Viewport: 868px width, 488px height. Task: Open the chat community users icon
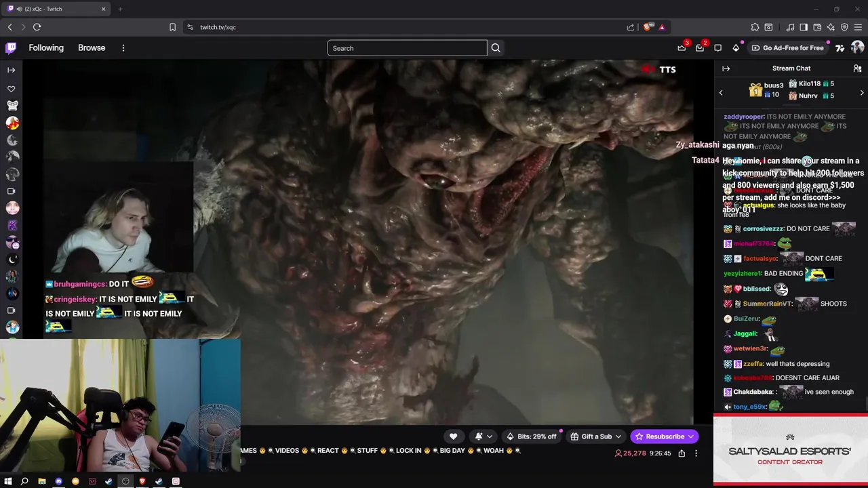pos(857,68)
